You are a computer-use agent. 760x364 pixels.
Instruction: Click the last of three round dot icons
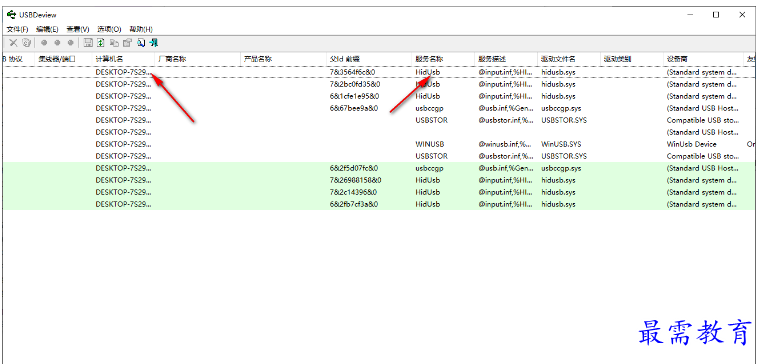70,43
